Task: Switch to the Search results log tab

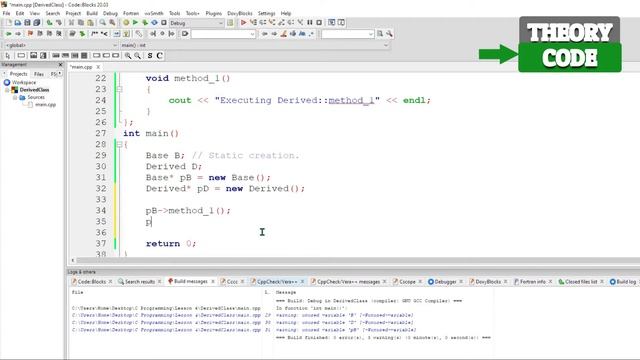Action: (x=140, y=282)
